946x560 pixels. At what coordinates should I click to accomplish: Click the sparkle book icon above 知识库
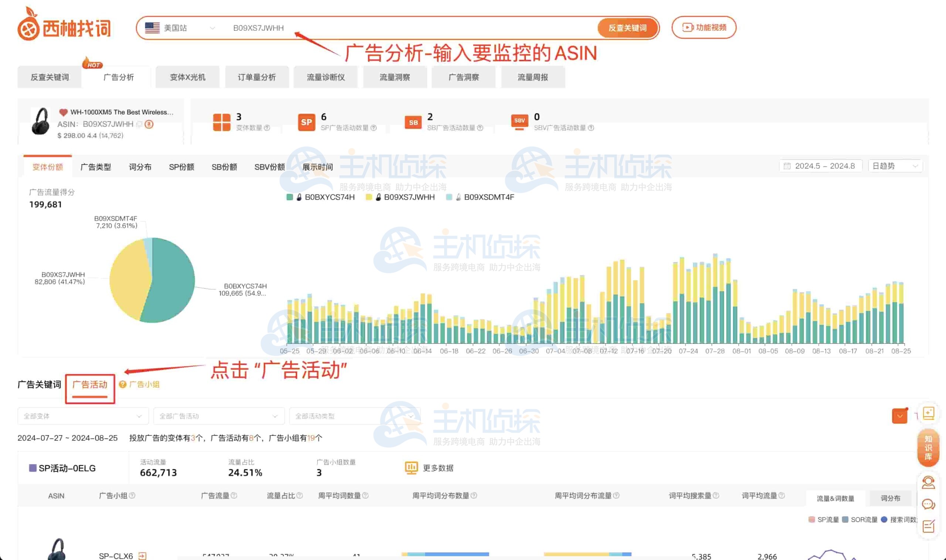click(x=928, y=414)
